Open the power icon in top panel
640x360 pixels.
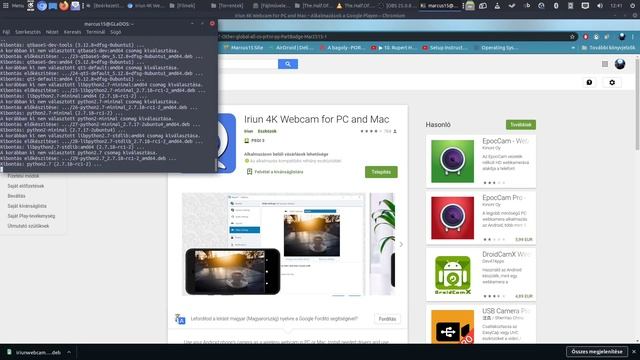632,6
